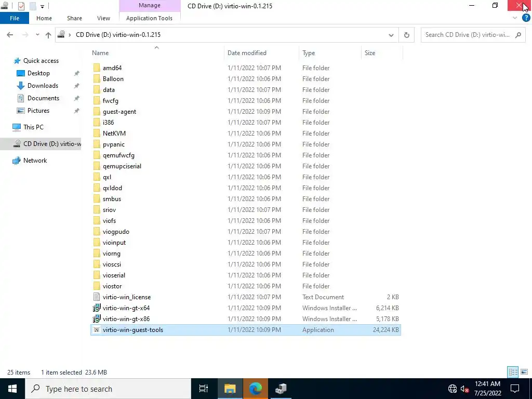The width and height of the screenshot is (532, 399).
Task: Click the qemupciserial folder name
Action: pyautogui.click(x=122, y=166)
